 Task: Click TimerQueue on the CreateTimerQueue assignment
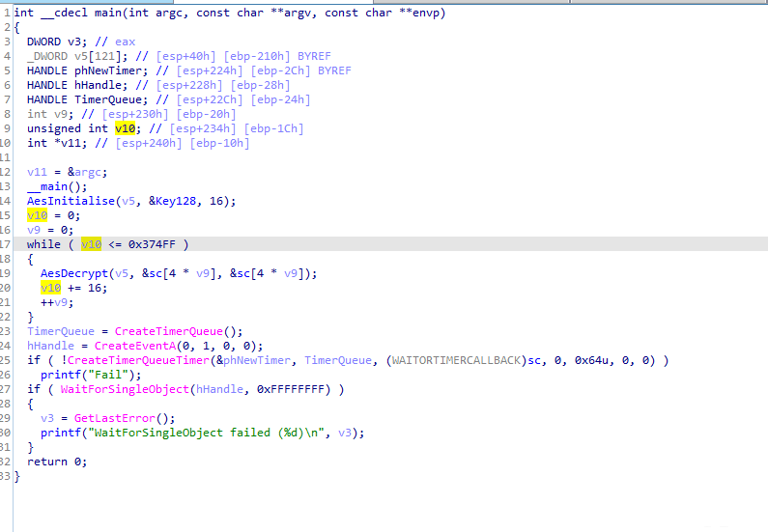(x=61, y=331)
